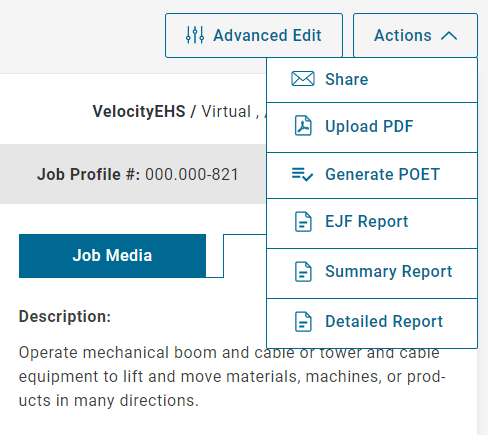
Task: Collapse the Actions menu via the chevron arrow
Action: [449, 35]
